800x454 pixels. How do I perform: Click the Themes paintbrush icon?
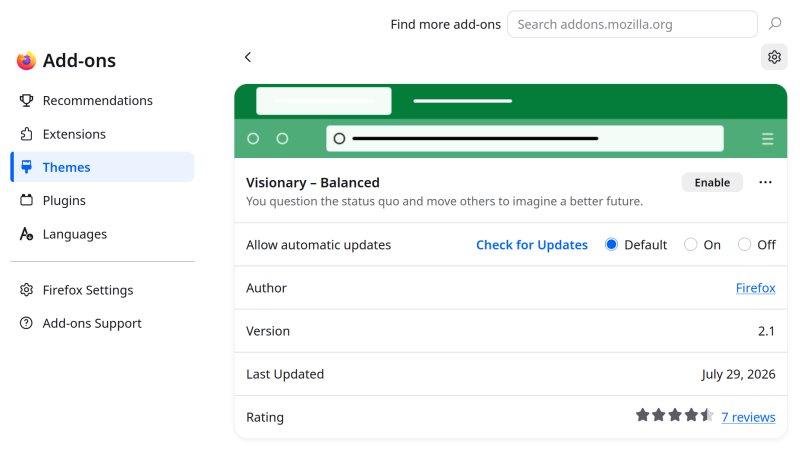[x=26, y=167]
